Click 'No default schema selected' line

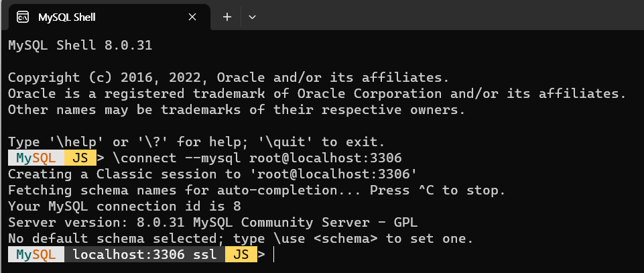pos(241,239)
